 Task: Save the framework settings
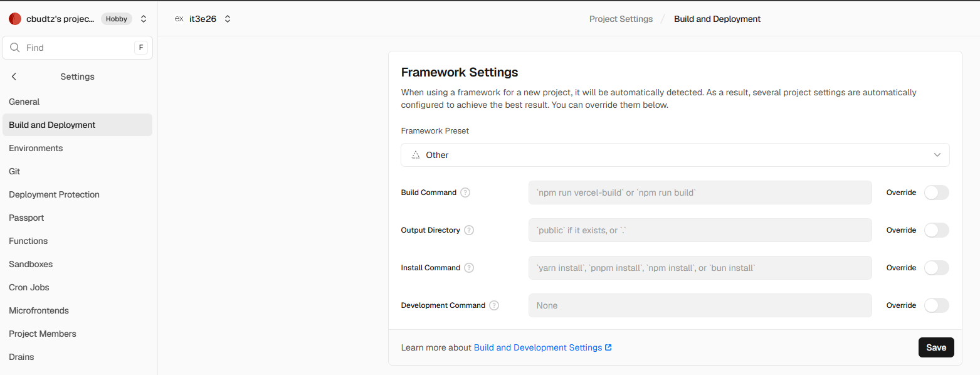tap(936, 347)
